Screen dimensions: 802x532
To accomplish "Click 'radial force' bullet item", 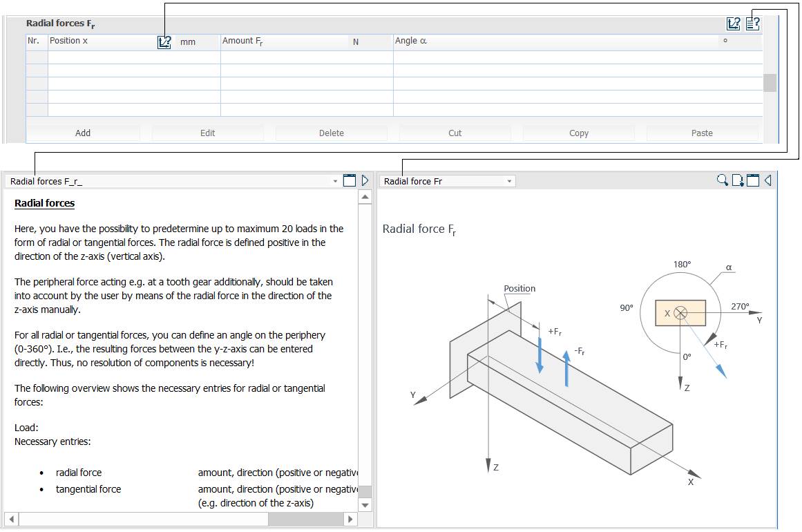I will tap(79, 473).
